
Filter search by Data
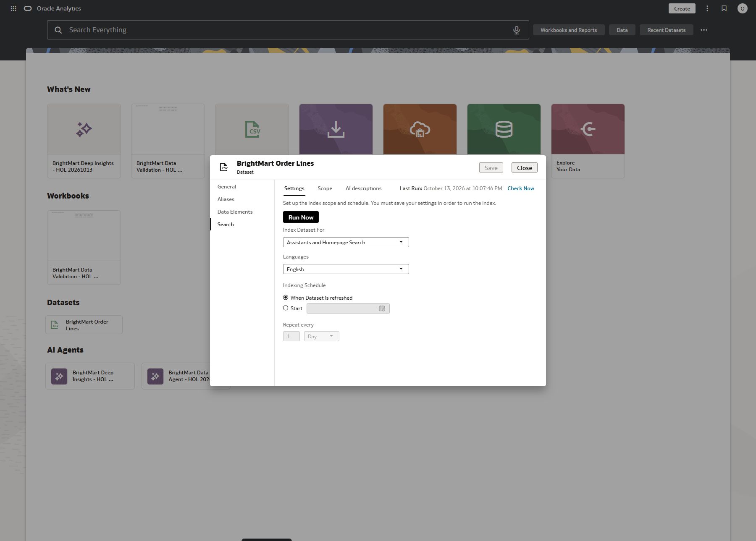click(622, 30)
